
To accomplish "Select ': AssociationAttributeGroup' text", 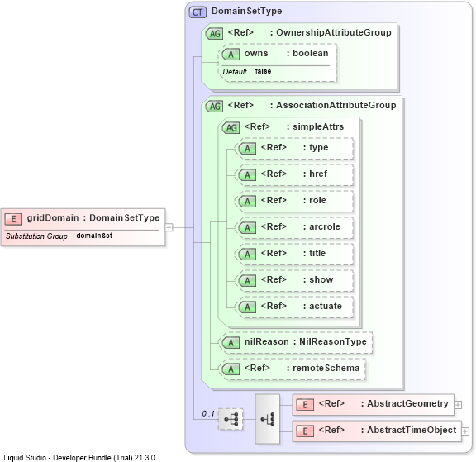I will [333, 105].
